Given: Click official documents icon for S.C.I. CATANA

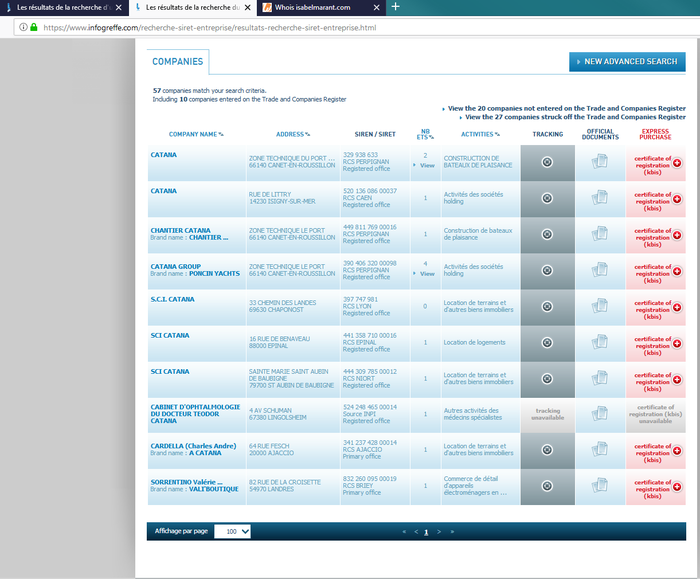Looking at the screenshot, I should click(600, 306).
